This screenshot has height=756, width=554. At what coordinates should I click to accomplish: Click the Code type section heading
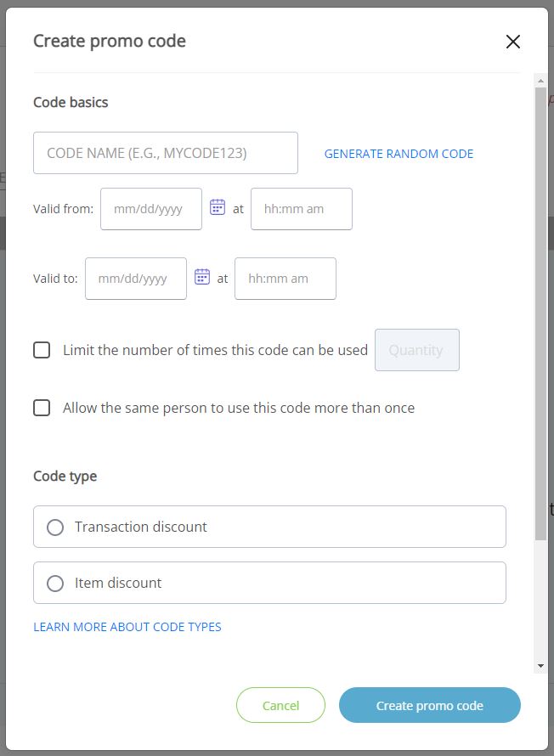65,476
